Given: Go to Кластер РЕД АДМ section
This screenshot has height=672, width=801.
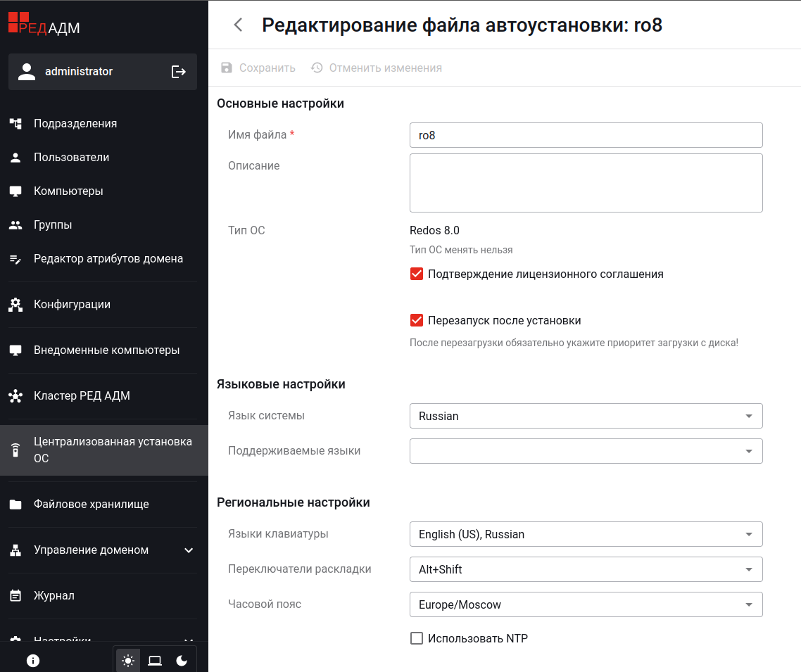Looking at the screenshot, I should click(x=82, y=396).
